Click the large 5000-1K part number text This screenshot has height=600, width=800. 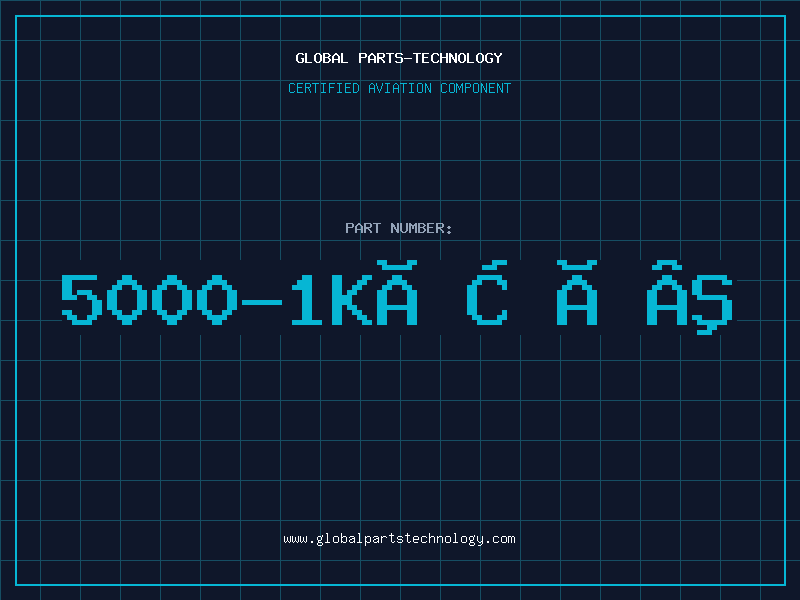pos(397,297)
